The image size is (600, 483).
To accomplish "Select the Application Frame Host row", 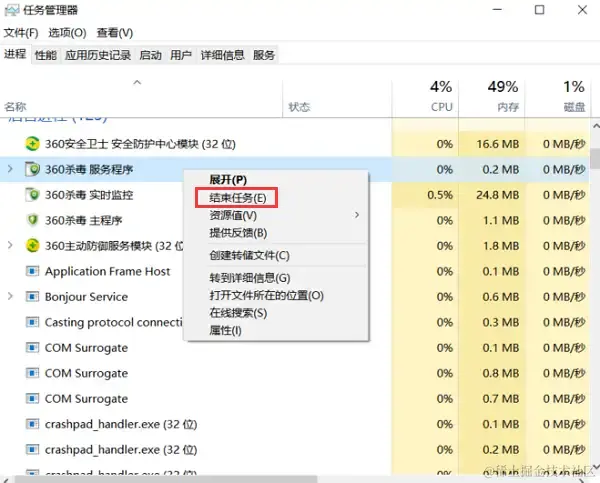I will (x=295, y=271).
